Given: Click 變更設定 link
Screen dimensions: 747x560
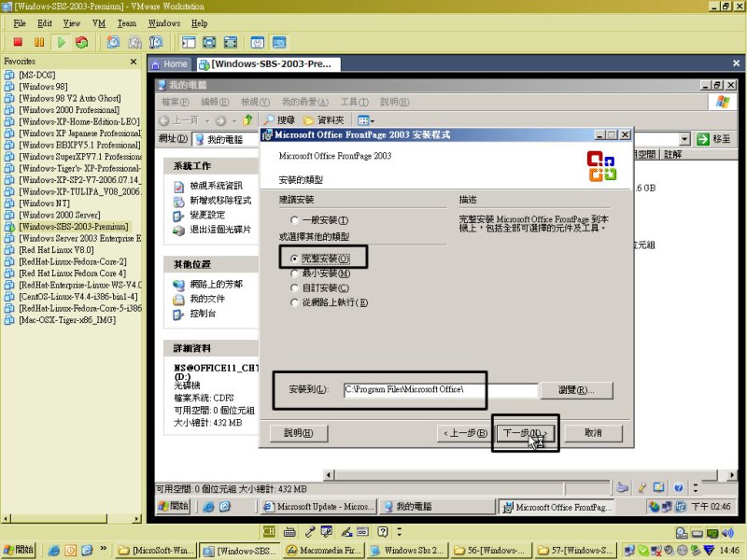Looking at the screenshot, I should click(x=207, y=216).
